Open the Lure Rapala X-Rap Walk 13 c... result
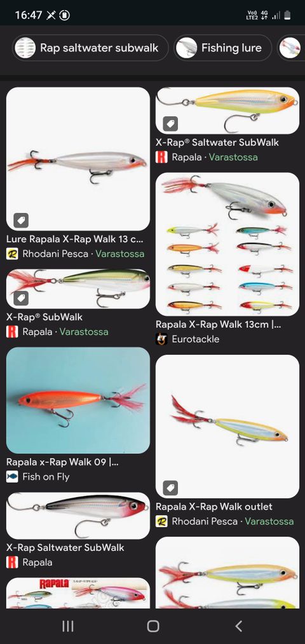The image size is (305, 644). click(75, 239)
